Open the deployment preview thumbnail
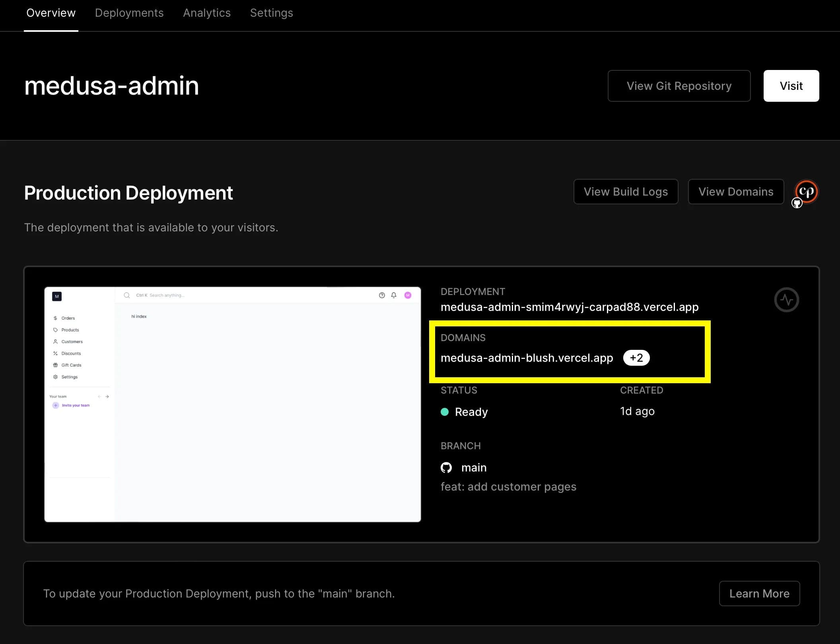840x644 pixels. [233, 404]
